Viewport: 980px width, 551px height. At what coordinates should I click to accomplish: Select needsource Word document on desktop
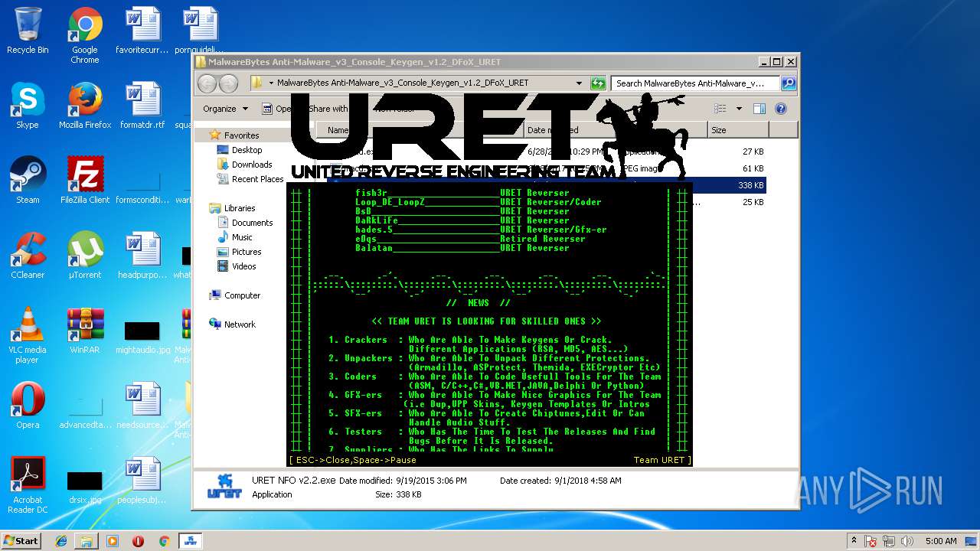(142, 406)
